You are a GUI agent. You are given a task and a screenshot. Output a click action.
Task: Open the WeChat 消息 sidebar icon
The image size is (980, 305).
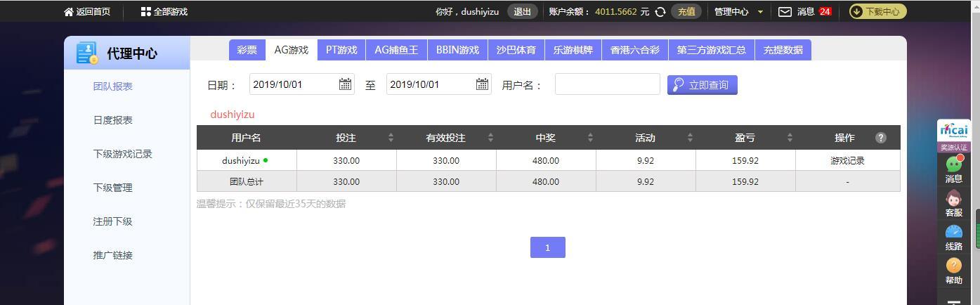coord(954,164)
